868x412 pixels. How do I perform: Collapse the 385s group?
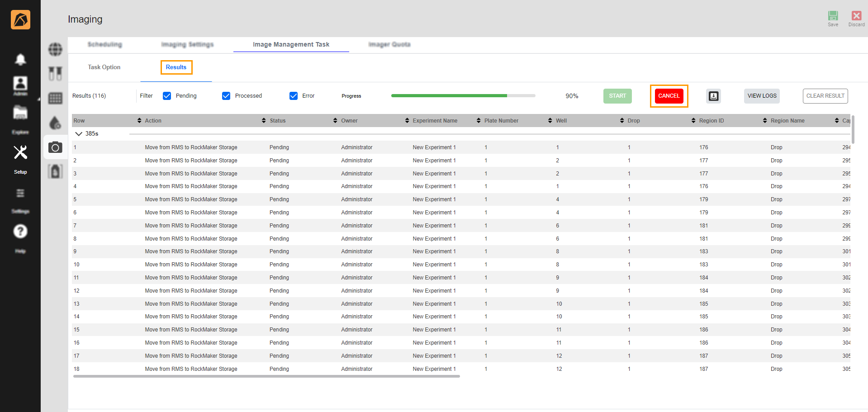79,134
